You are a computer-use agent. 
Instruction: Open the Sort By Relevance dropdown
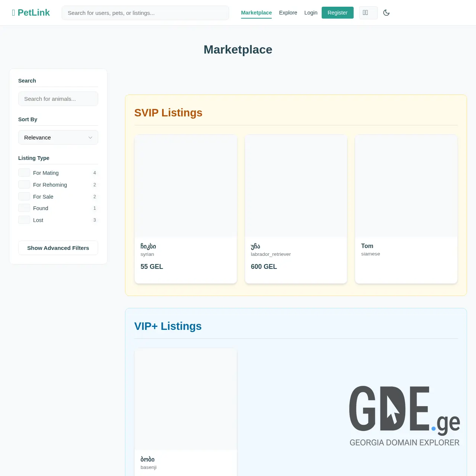coord(58,137)
